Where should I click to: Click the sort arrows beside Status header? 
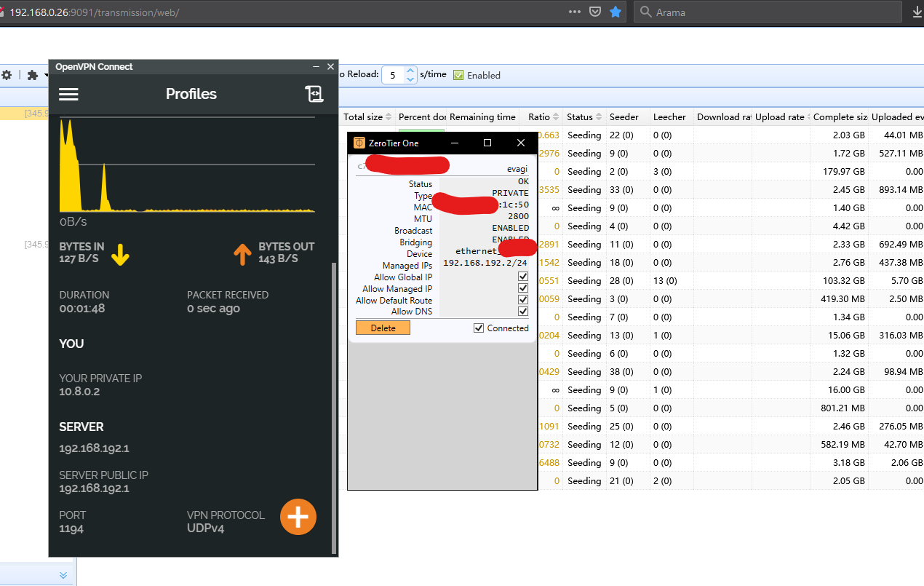pos(600,117)
